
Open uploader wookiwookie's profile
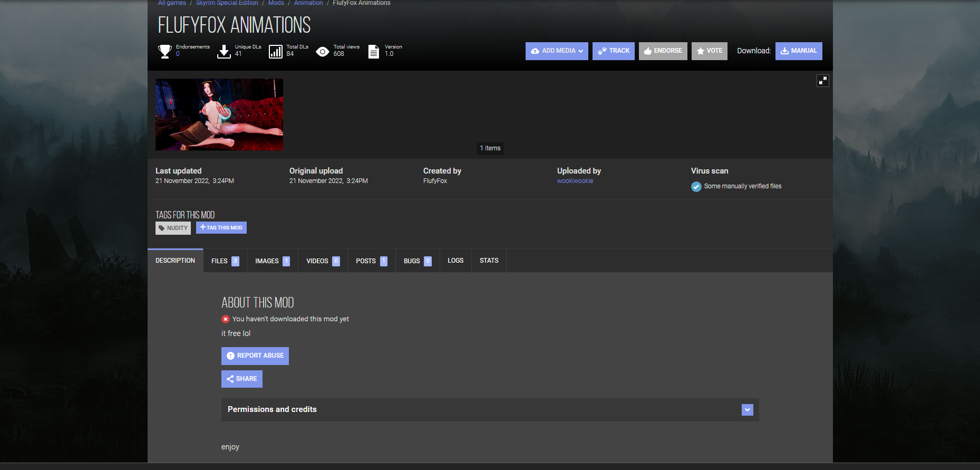pyautogui.click(x=575, y=181)
